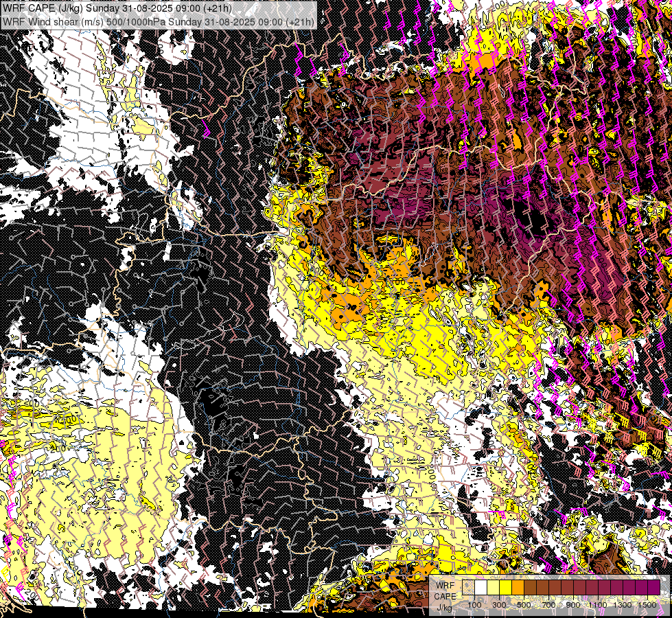
Task: Click the legend value 900
Action: point(573,605)
